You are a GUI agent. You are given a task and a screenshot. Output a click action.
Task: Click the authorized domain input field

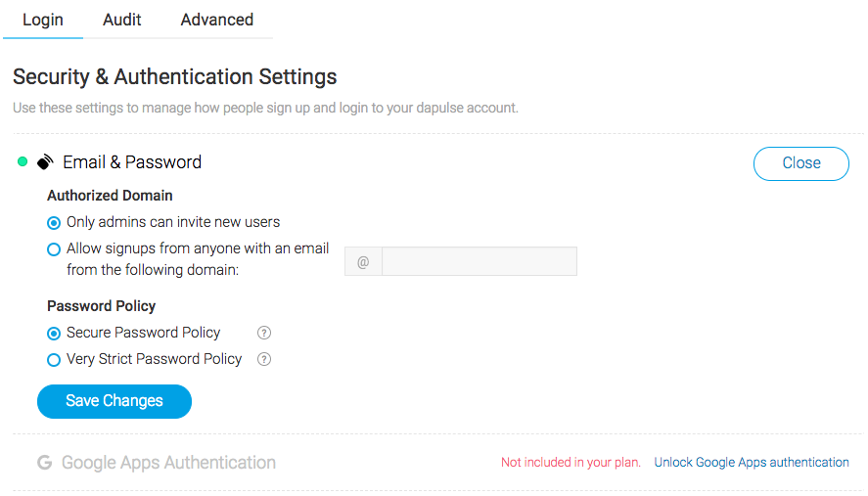tap(480, 262)
